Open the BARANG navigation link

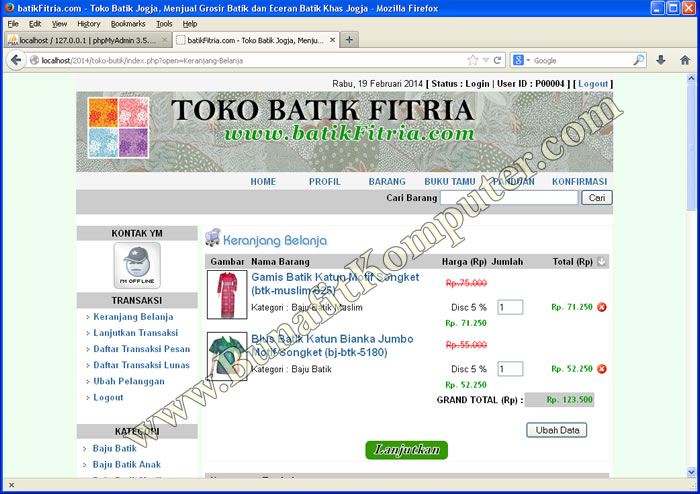click(x=387, y=182)
